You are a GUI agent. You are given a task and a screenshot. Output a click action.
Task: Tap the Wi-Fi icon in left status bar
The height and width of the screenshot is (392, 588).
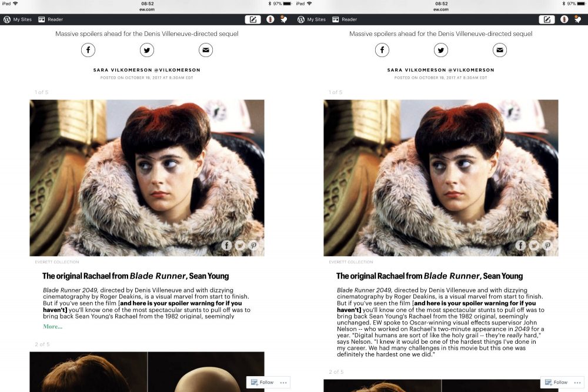click(15, 4)
